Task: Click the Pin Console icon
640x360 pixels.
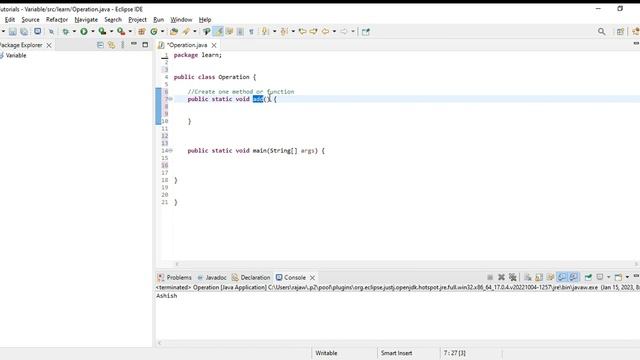Action: [588, 277]
